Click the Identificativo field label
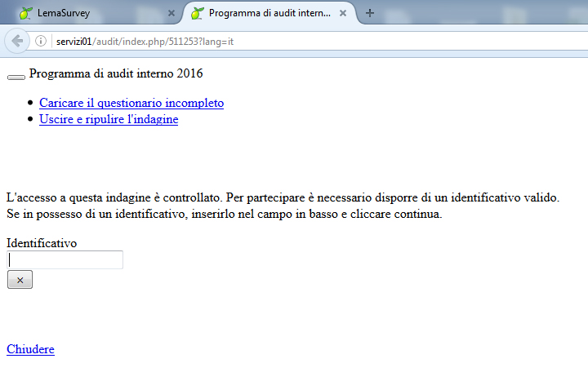This screenshot has height=381, width=588. point(42,243)
